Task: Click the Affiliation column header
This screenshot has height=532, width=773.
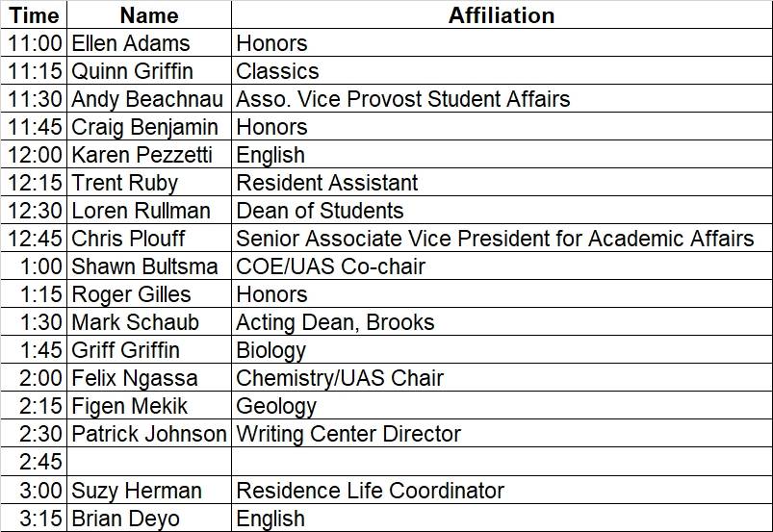Action: tap(501, 15)
